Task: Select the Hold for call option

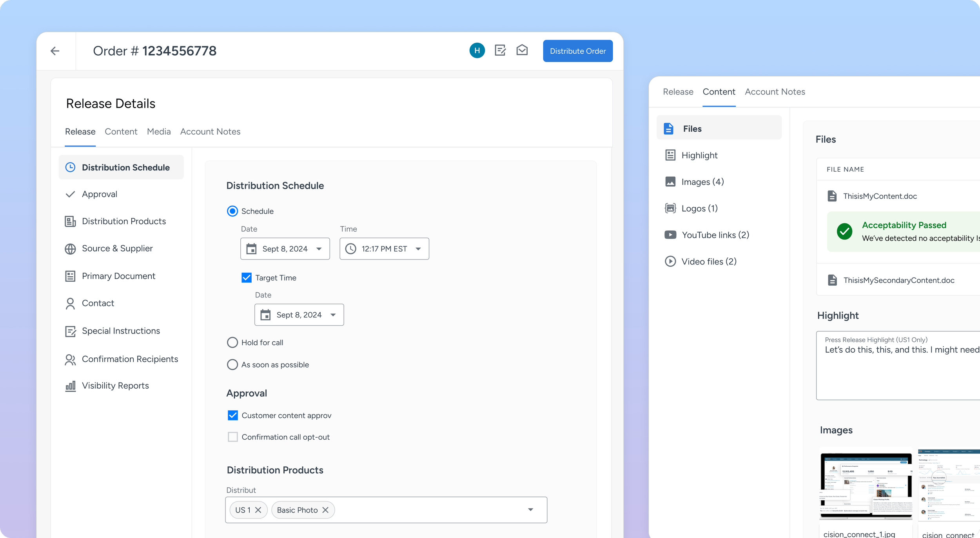Action: (232, 342)
